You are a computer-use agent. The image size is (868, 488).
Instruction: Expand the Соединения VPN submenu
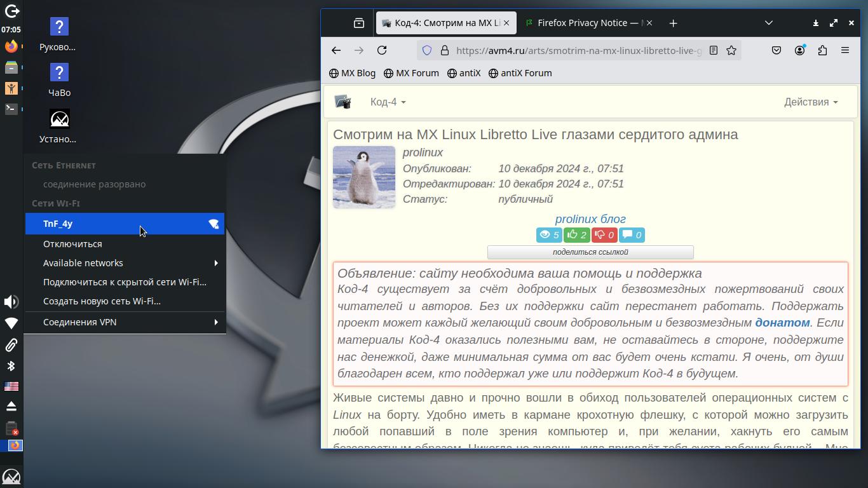click(x=125, y=322)
